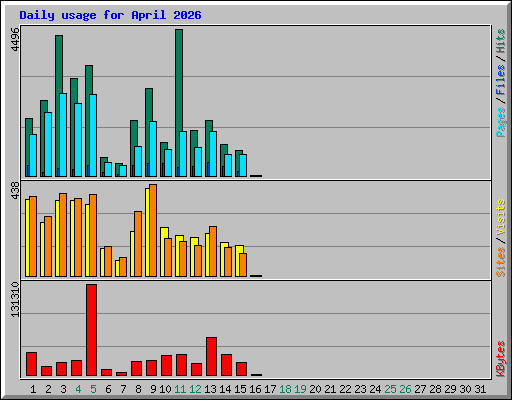Select the day 13 cyan pages bar
This screenshot has height=400, width=512.
213,154
